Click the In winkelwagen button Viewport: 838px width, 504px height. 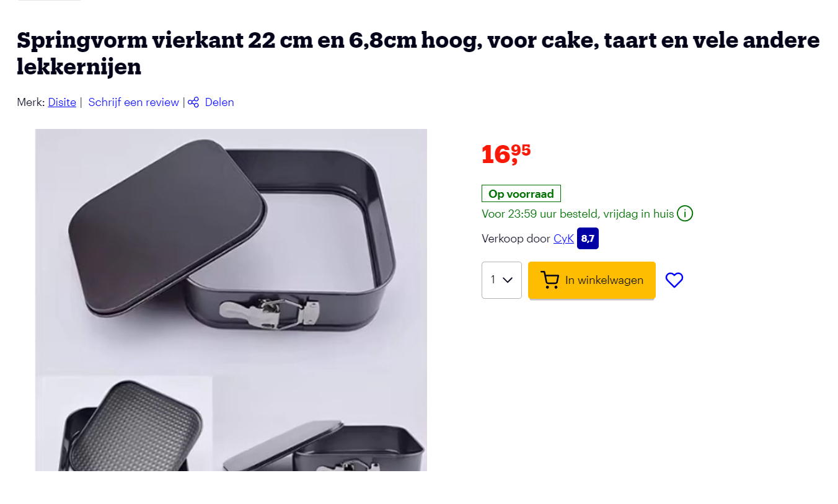[592, 280]
